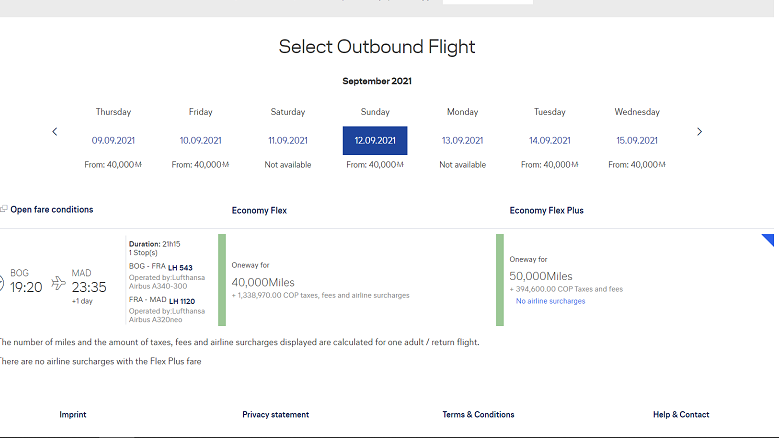Click 1,338,970.00 COP taxes and fees text
The width and height of the screenshot is (779, 438).
320,295
